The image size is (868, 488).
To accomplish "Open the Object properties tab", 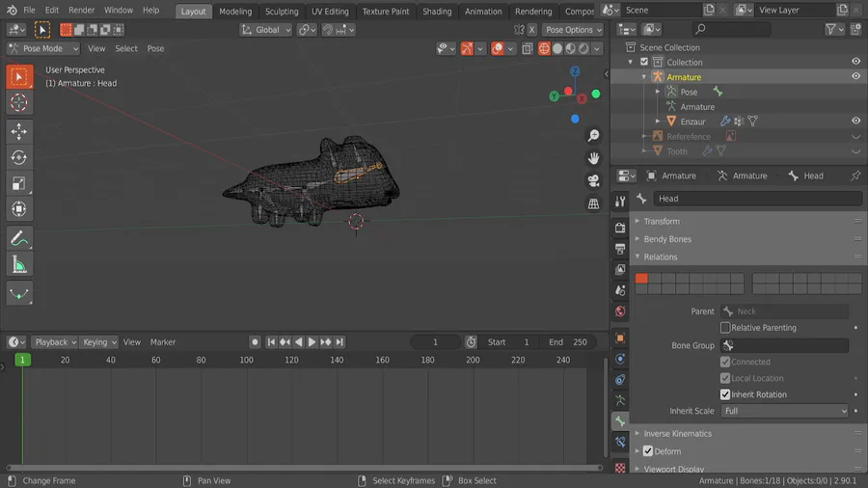I will pyautogui.click(x=620, y=339).
